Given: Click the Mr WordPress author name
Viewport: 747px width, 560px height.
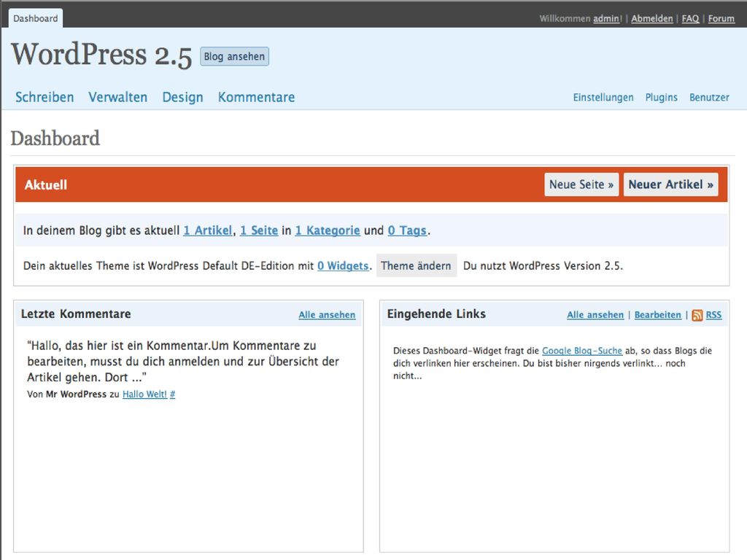Looking at the screenshot, I should coord(76,394).
